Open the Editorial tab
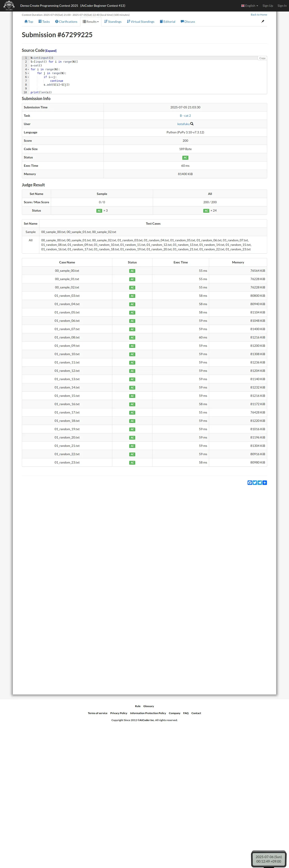This screenshot has width=289, height=868. pyautogui.click(x=167, y=22)
